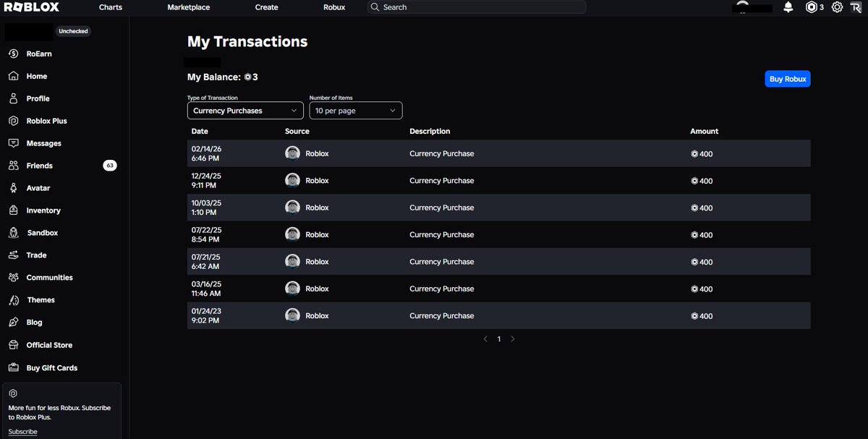Click the Sandbox icon in sidebar
868x439 pixels.
[x=13, y=233]
